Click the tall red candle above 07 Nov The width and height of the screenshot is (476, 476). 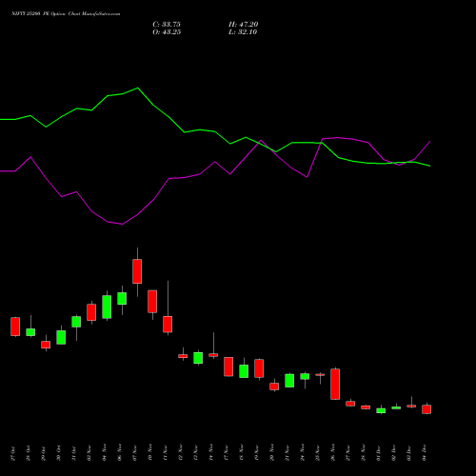pos(137,271)
